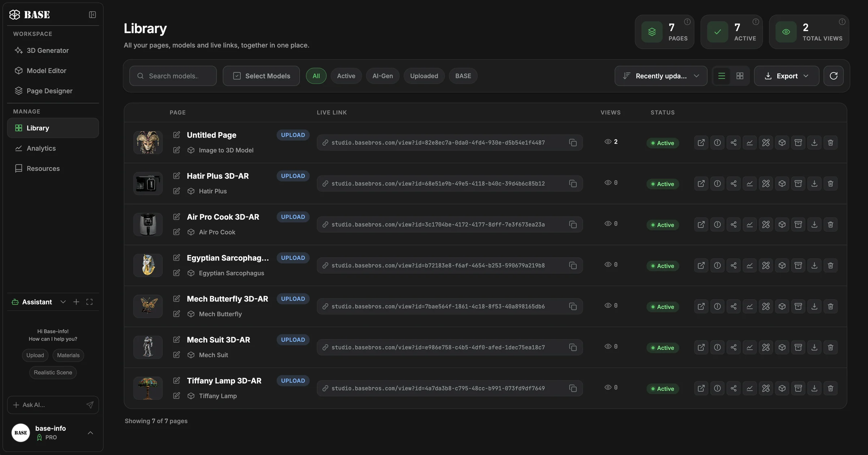Focus the Search models field
The image size is (868, 455).
point(173,76)
